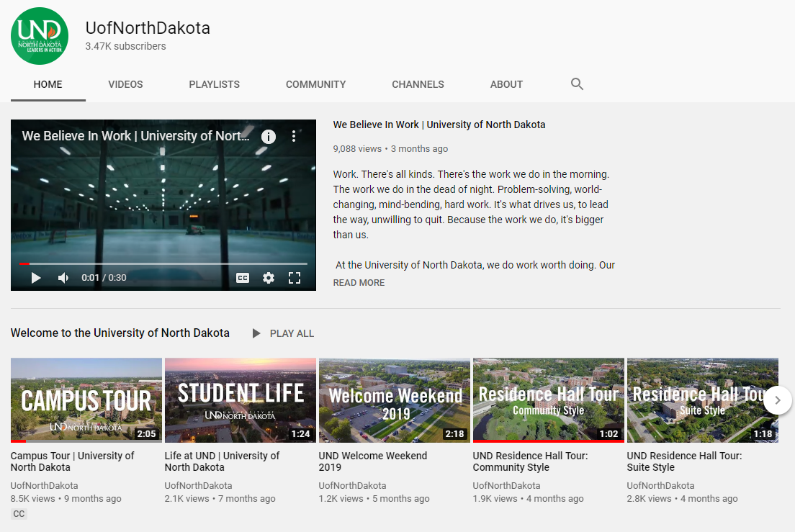The image size is (795, 532).
Task: Click the video progress bar
Action: click(x=163, y=263)
